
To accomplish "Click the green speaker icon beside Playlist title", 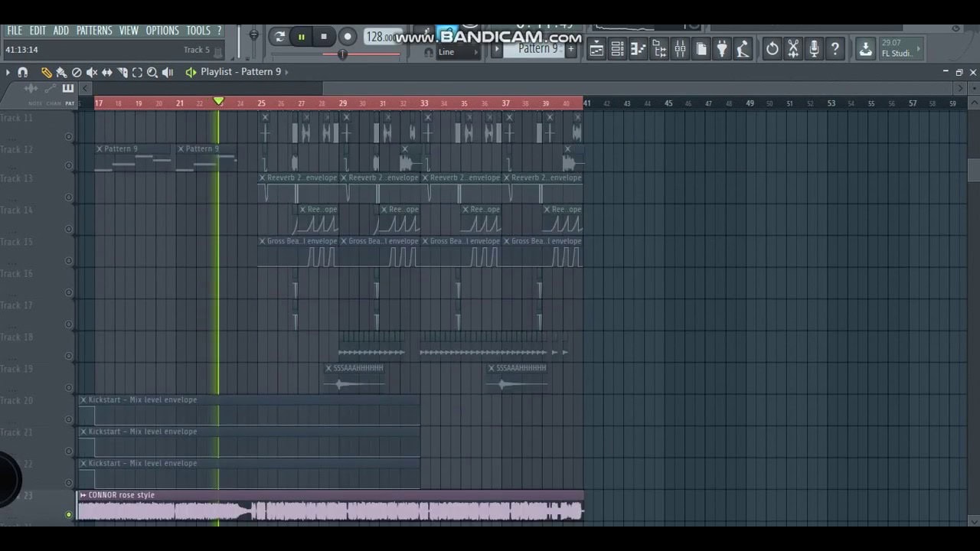I will tap(191, 72).
